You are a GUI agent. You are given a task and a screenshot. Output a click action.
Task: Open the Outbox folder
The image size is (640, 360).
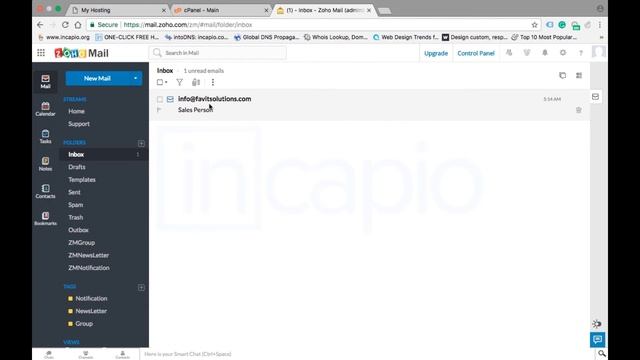(78, 230)
